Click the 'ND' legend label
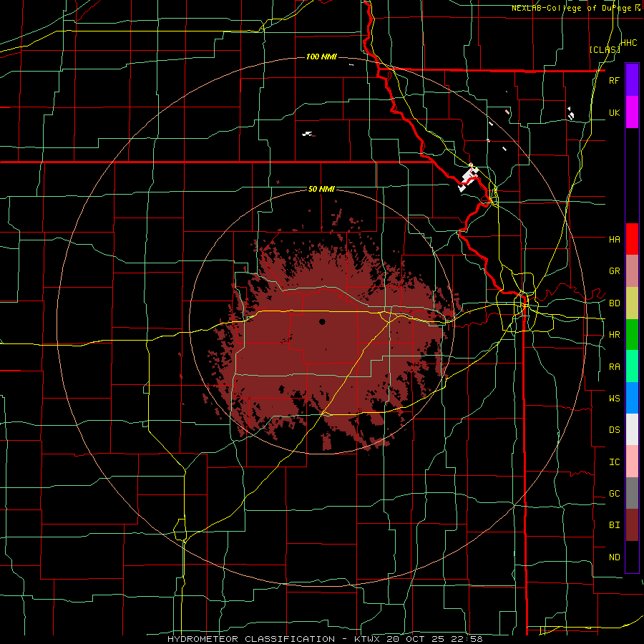The image size is (644, 644). click(614, 557)
